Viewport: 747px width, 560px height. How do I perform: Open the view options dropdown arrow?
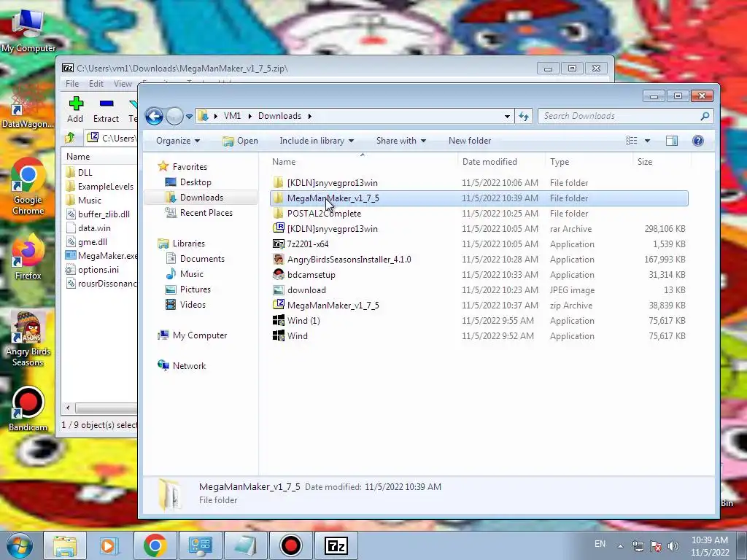point(647,141)
